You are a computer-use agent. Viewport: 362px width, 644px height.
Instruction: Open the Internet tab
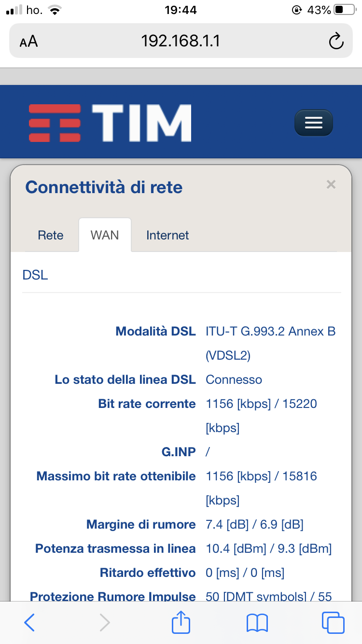tap(167, 235)
